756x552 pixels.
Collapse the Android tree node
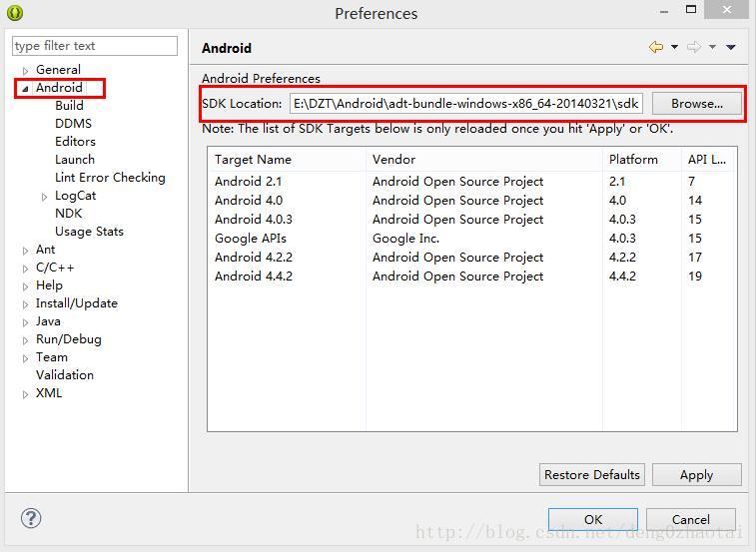coord(26,88)
